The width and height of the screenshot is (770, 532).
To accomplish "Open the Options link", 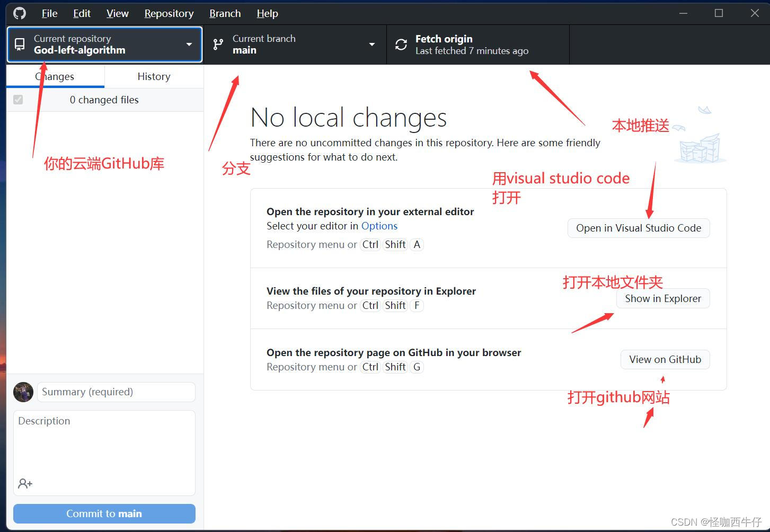I will pyautogui.click(x=379, y=226).
